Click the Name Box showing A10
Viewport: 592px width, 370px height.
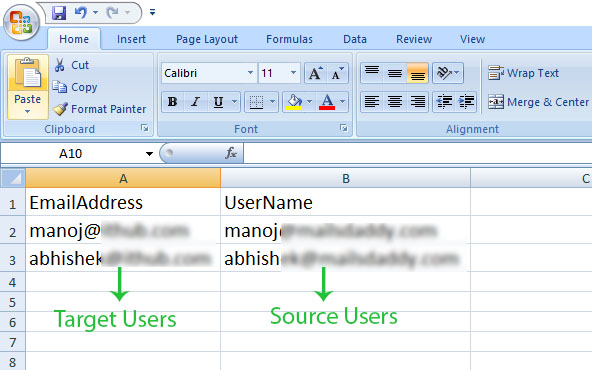tap(71, 154)
